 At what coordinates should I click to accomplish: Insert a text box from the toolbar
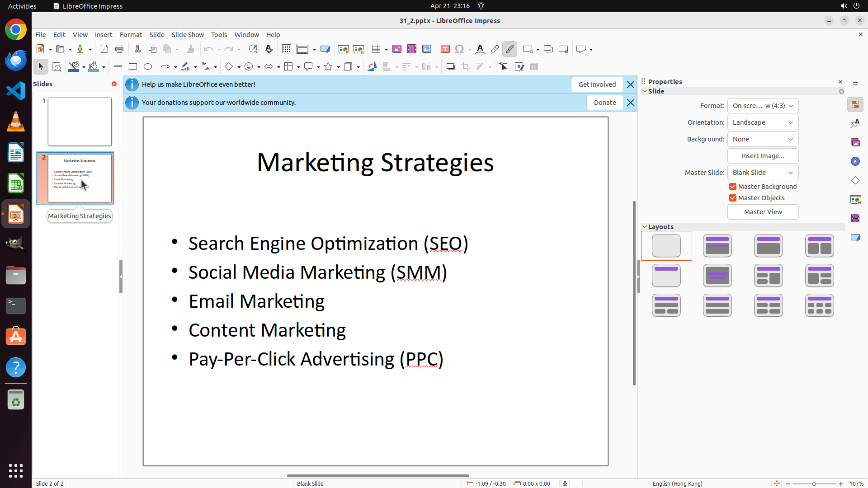coord(445,49)
